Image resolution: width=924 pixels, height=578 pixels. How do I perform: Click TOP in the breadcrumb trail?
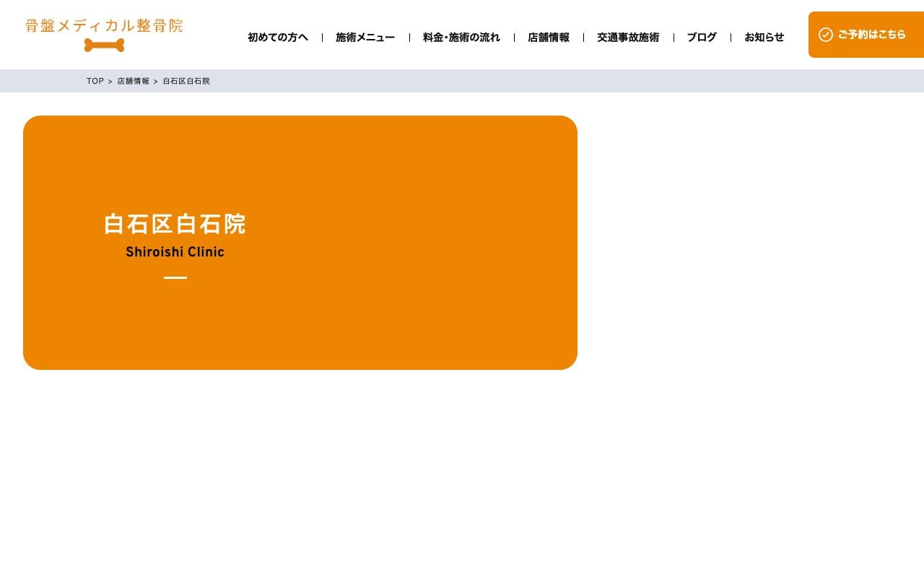click(x=95, y=81)
